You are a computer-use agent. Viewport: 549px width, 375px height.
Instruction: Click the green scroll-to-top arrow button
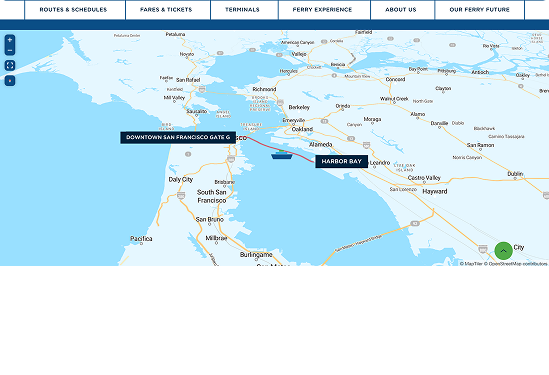tap(503, 251)
